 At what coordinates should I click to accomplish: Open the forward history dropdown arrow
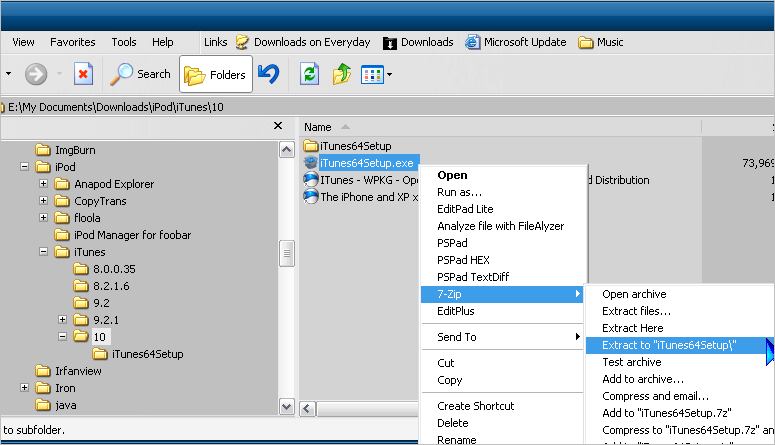coord(59,74)
